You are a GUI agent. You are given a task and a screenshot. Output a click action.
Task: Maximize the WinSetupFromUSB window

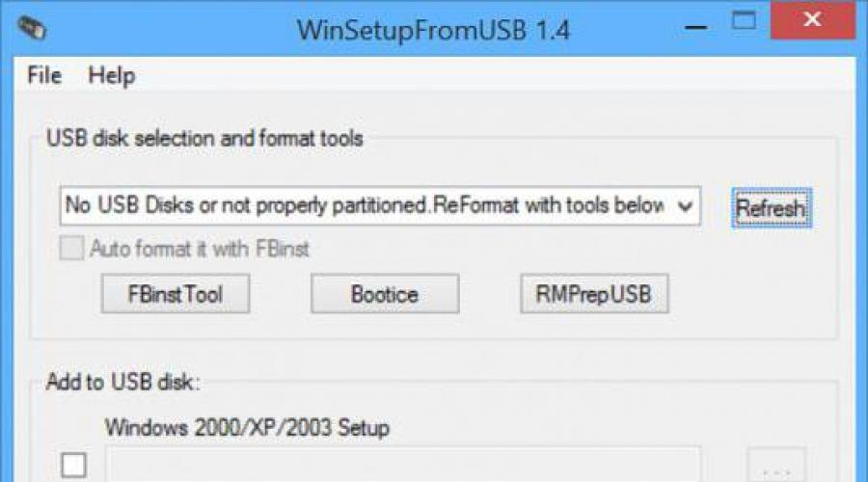744,21
